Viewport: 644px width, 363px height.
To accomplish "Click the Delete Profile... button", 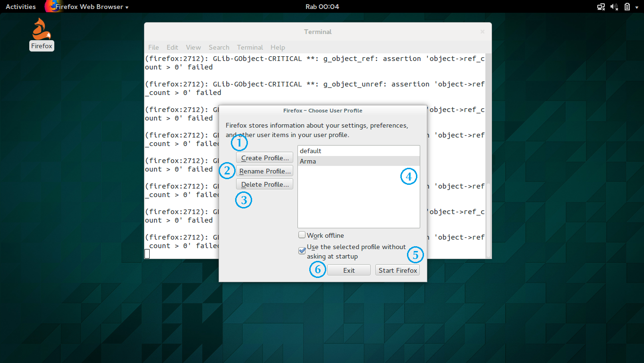I will click(265, 184).
